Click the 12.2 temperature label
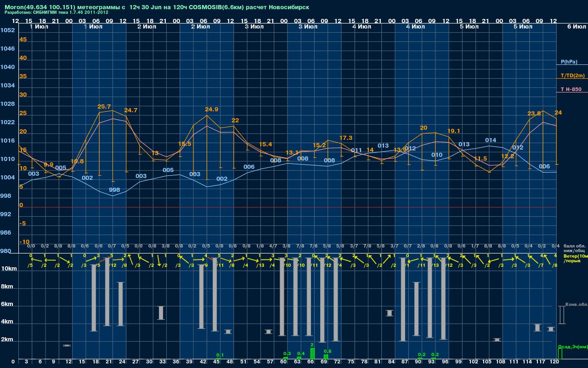Image resolution: width=588 pixels, height=368 pixels. (x=507, y=156)
